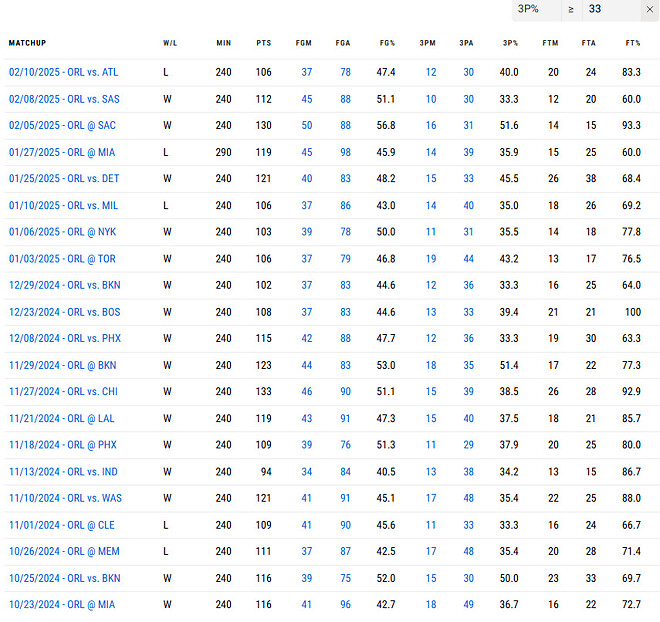The width and height of the screenshot is (660, 622).
Task: Click 3PA value 48 in WAS row
Action: [468, 498]
